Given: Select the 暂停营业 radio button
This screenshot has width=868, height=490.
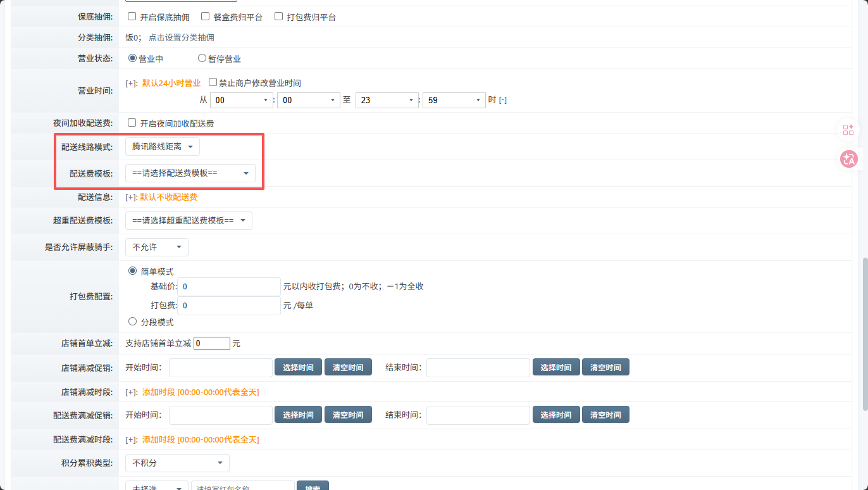Looking at the screenshot, I should pyautogui.click(x=202, y=58).
